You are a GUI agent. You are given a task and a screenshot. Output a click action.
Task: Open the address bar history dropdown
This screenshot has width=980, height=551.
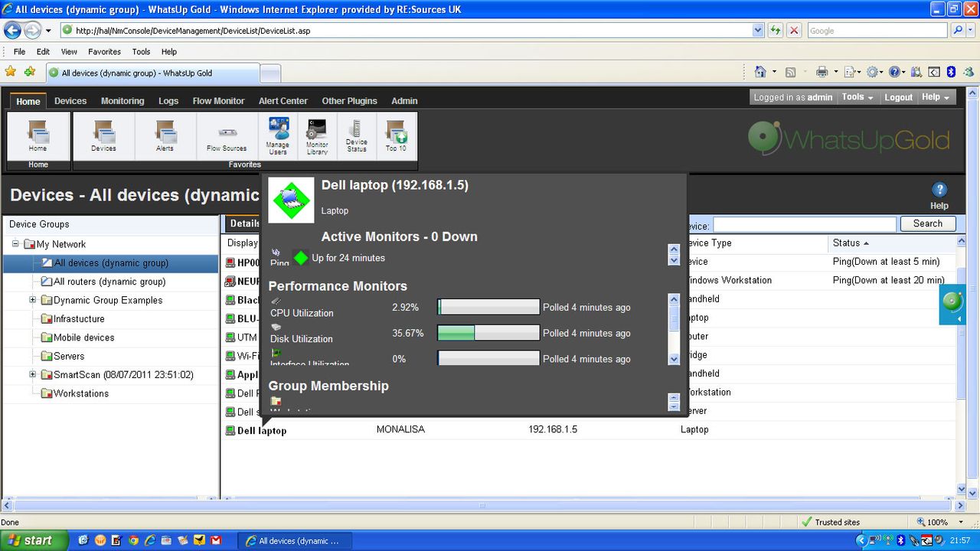758,31
